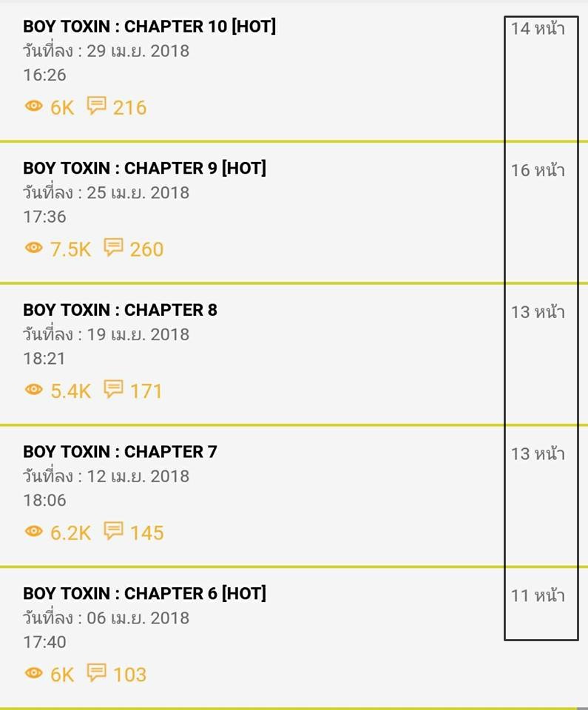This screenshot has width=588, height=710.
Task: Click the 16 หน้า page count label
Action: point(538,170)
